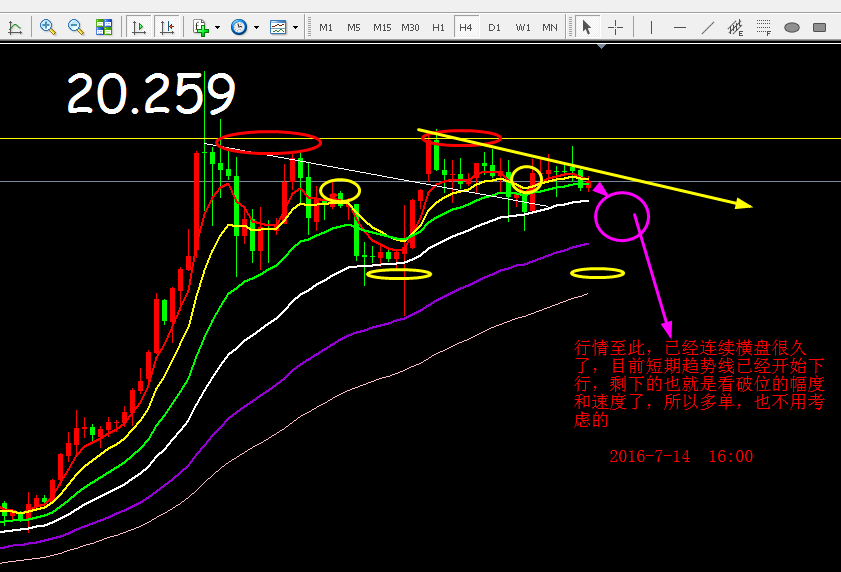Viewport: 841px width, 572px height.
Task: Click the Zoom In magnifier icon
Action: pos(48,27)
